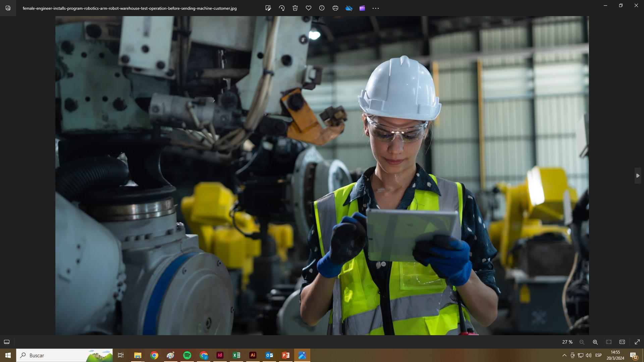
Task: Open the Edit image tool
Action: [268, 8]
